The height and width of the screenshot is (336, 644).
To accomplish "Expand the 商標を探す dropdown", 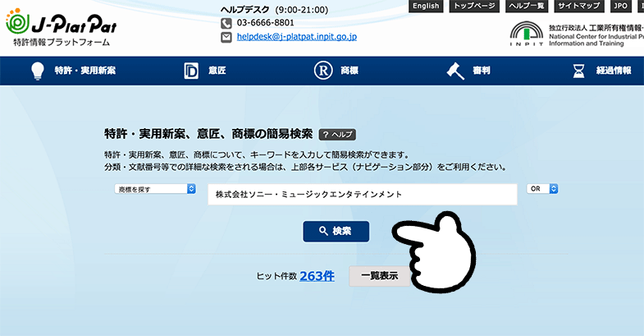I will pos(155,189).
